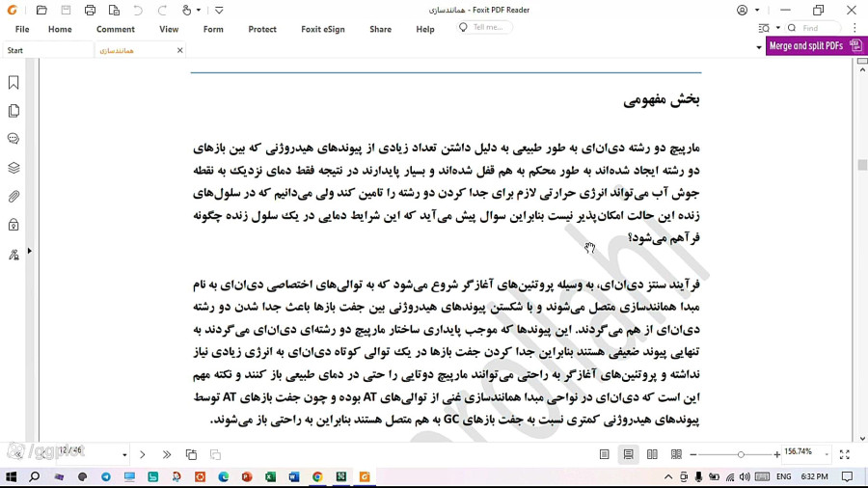The height and width of the screenshot is (488, 868).
Task: Open the Layers panel icon
Action: 14,168
